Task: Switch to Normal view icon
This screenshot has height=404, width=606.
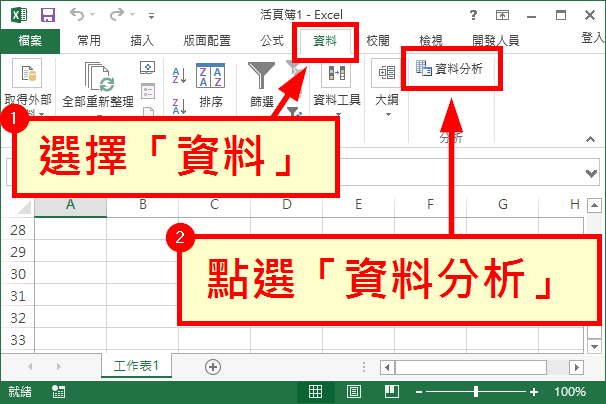Action: click(x=315, y=392)
